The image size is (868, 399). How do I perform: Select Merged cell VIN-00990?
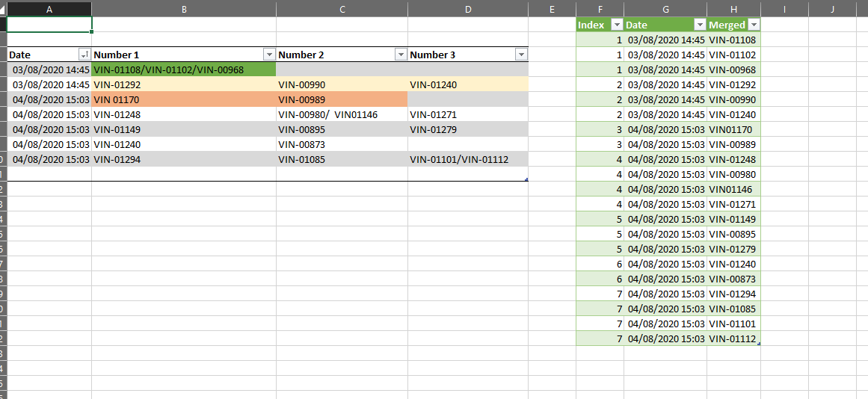733,99
